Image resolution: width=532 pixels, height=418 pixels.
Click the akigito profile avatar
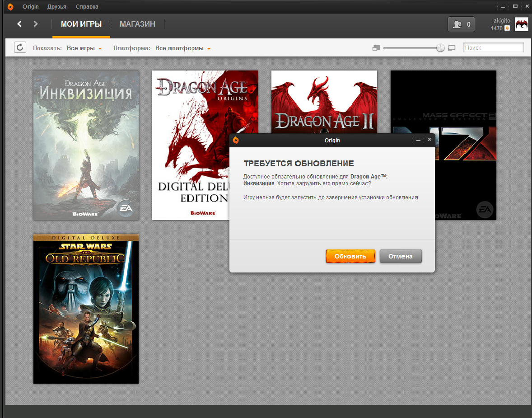(x=522, y=24)
